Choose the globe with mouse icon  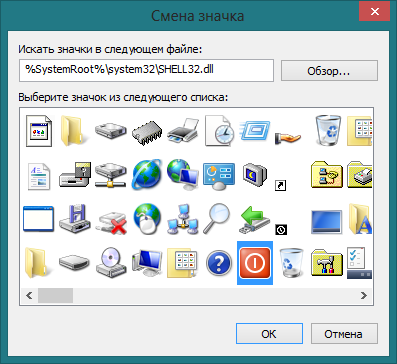pos(147,220)
